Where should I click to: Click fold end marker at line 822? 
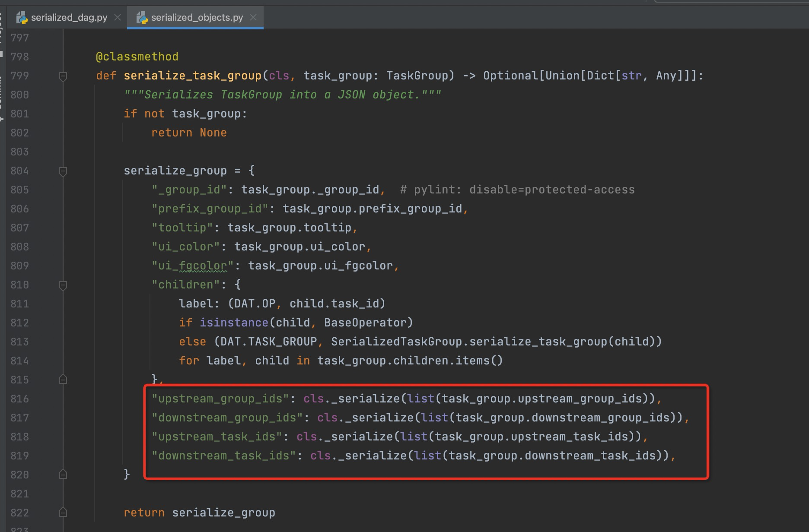coord(63,512)
